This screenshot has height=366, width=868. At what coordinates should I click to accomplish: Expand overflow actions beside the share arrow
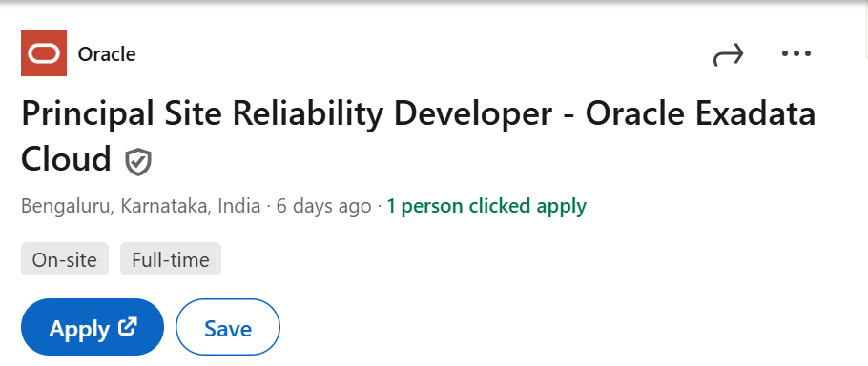pyautogui.click(x=796, y=53)
